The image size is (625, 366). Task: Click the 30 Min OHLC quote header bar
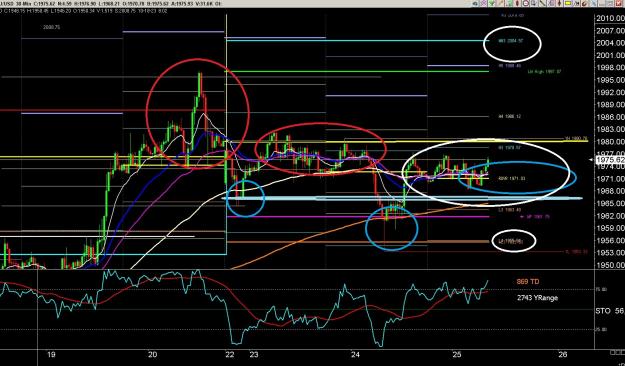[112, 4]
